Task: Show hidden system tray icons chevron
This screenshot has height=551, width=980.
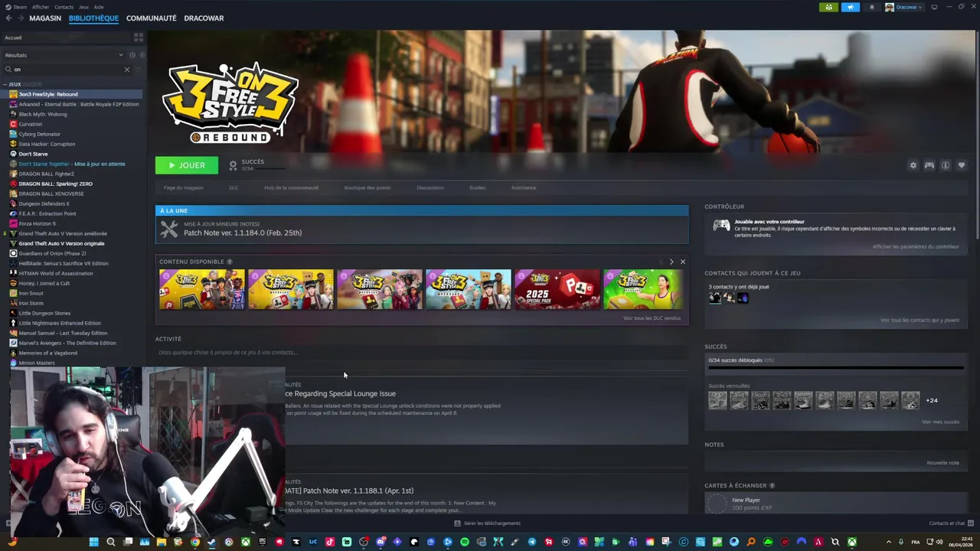Action: 888,542
